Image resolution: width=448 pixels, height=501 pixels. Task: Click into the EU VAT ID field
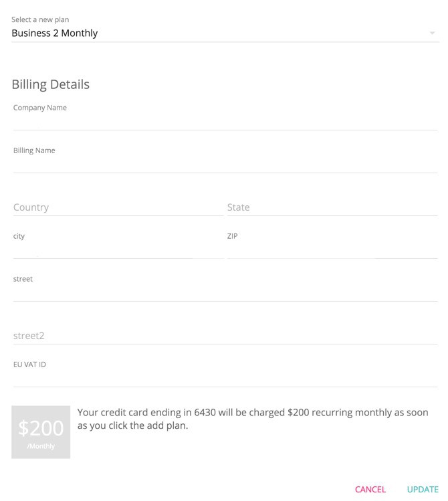(225, 379)
